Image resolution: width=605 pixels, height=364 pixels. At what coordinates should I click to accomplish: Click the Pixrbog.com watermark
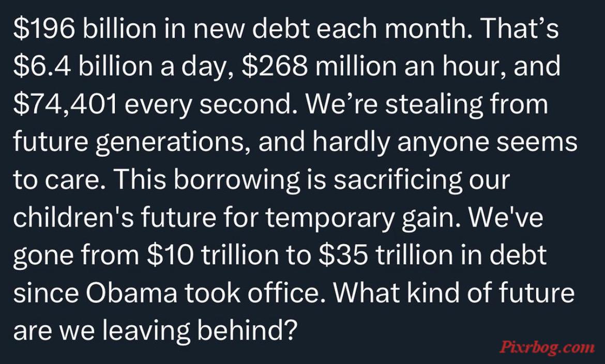click(547, 347)
